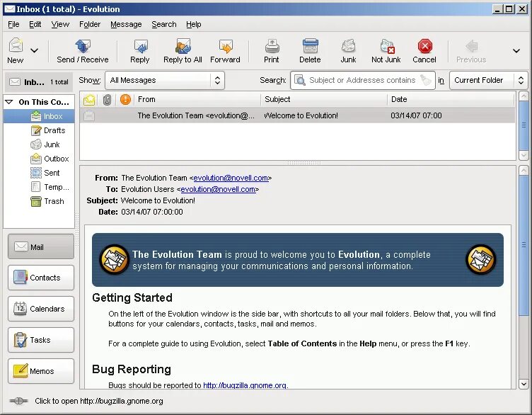The width and height of the screenshot is (532, 415).
Task: Switch to the Contacts component
Action: click(x=41, y=278)
